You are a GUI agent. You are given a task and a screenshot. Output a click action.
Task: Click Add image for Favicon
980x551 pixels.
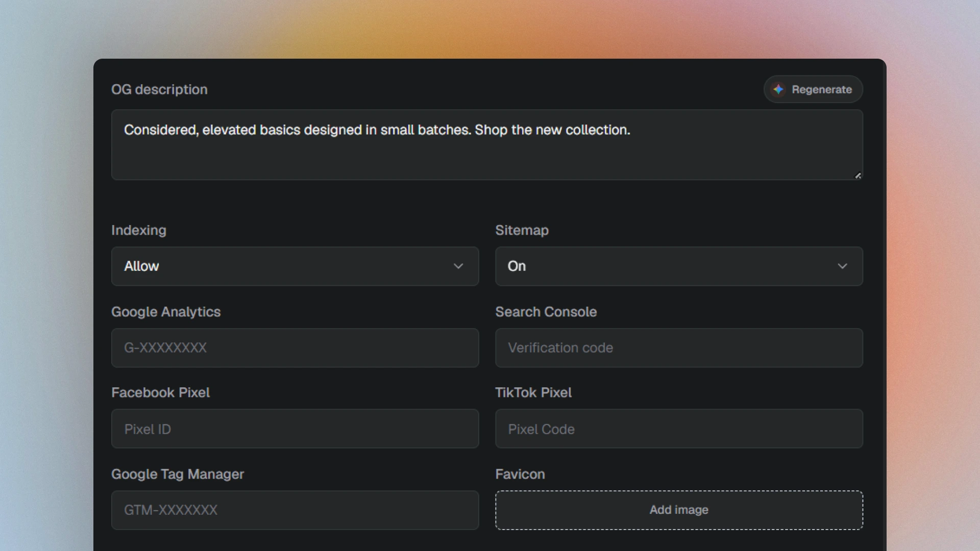pos(679,510)
